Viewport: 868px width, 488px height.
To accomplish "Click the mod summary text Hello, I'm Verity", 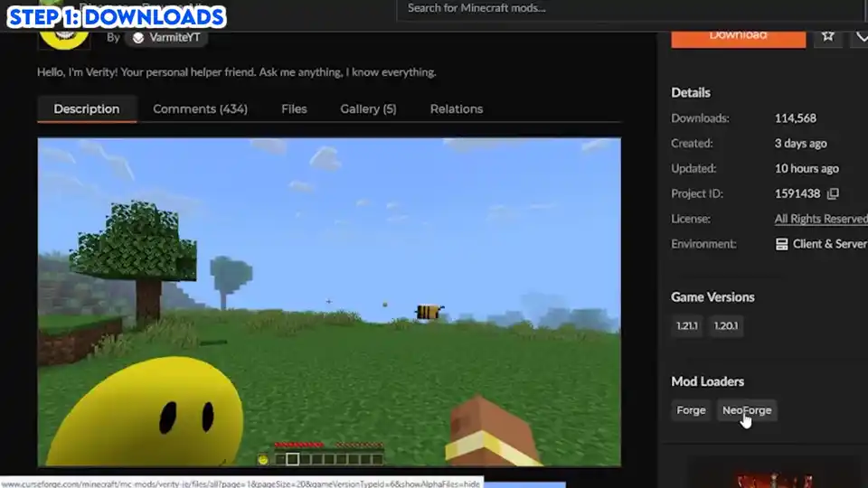I will tap(236, 72).
